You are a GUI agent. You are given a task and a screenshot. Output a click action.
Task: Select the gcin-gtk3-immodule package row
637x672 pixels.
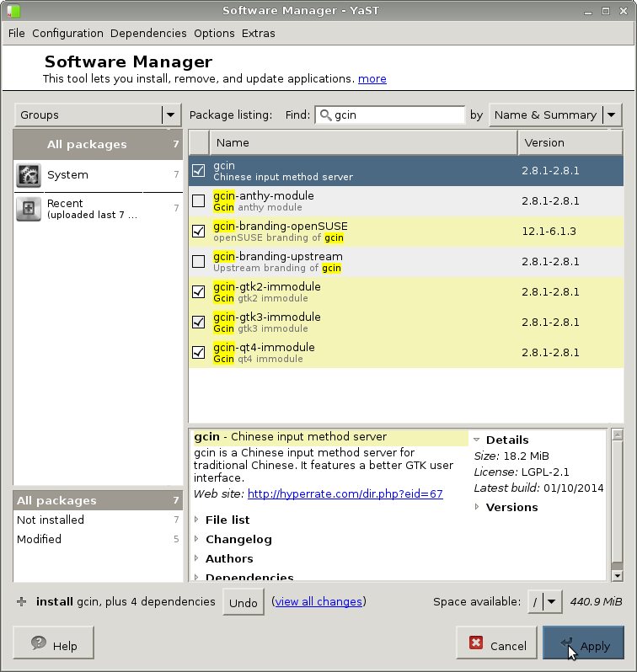[x=406, y=323]
